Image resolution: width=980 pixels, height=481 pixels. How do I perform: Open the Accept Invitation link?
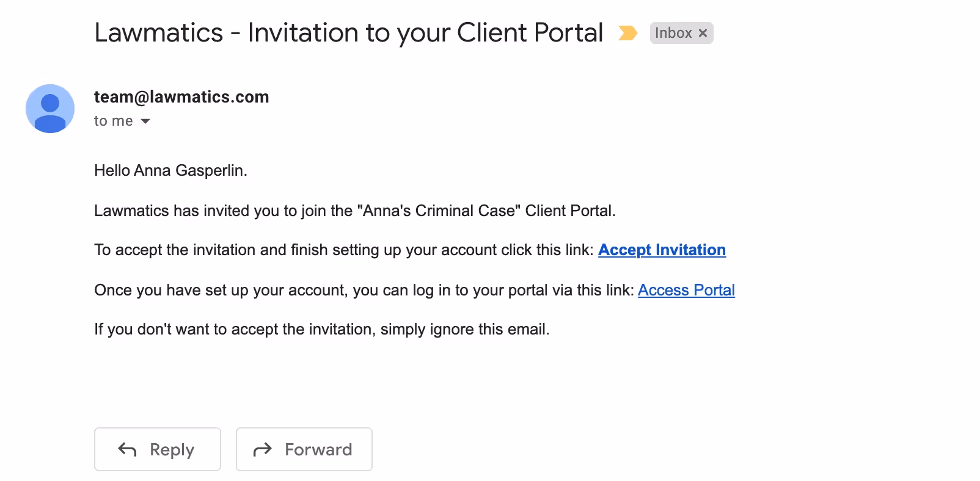point(662,250)
